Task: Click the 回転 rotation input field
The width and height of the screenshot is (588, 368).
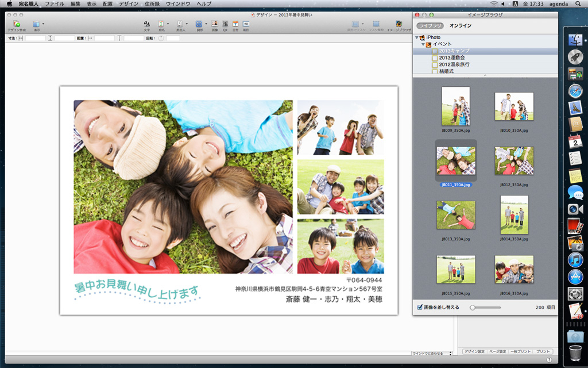Action: 173,39
